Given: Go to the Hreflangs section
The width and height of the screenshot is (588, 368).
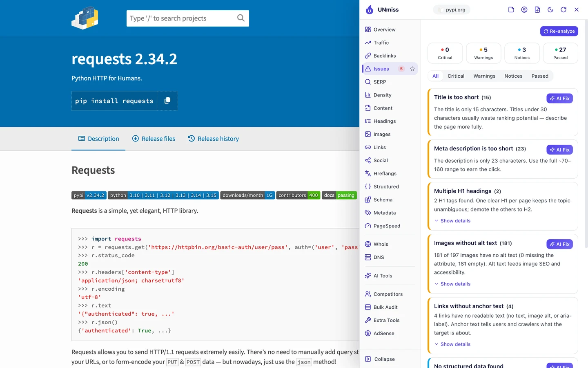Looking at the screenshot, I should (390, 173).
